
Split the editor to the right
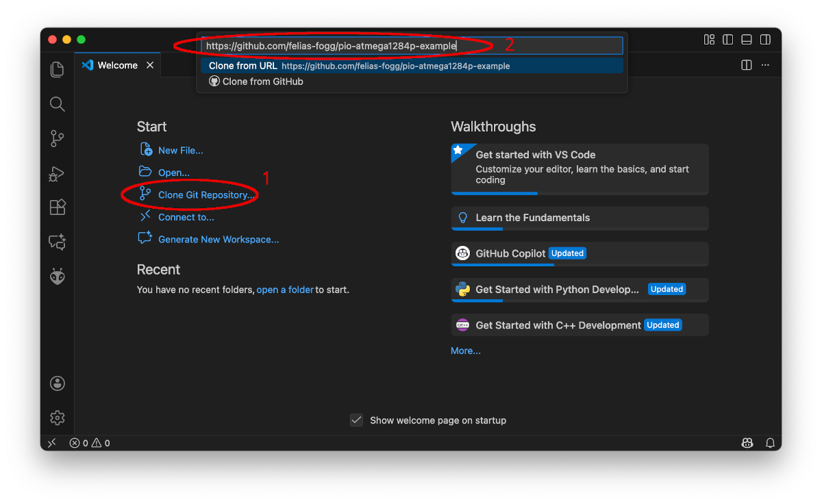(747, 65)
